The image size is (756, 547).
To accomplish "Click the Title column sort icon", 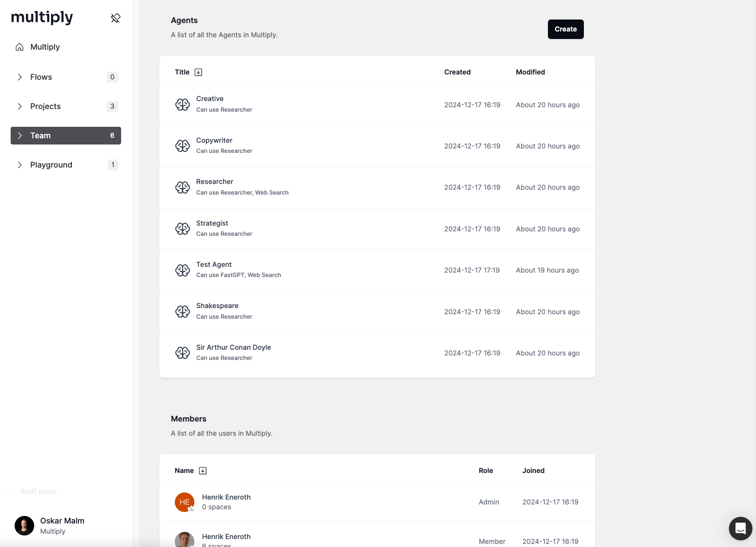I will [198, 72].
